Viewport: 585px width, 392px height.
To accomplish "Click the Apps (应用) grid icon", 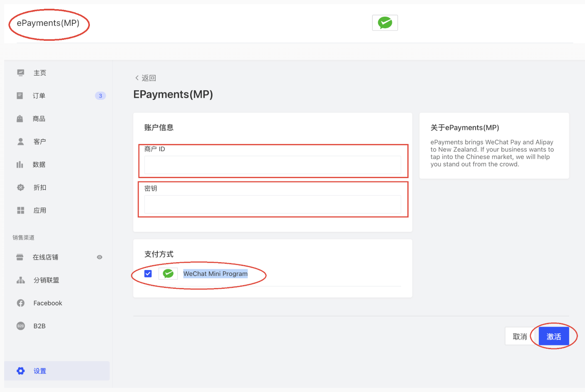I will tap(20, 210).
